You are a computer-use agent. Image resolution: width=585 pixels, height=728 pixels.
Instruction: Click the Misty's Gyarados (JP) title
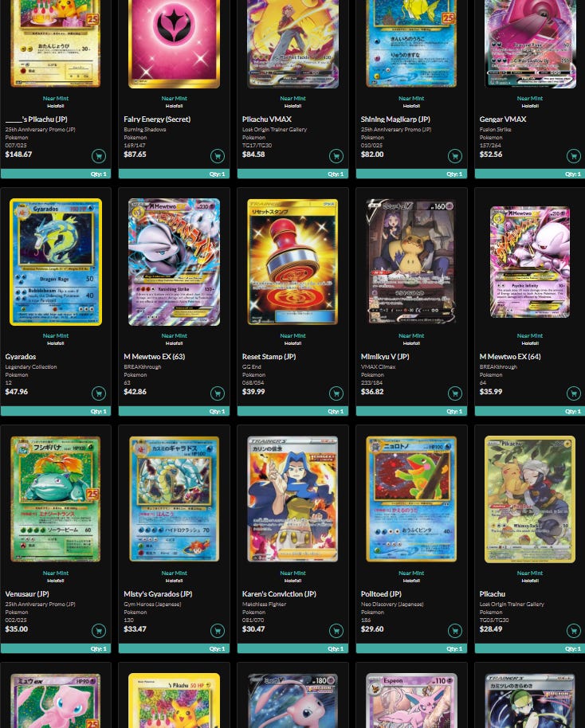pos(158,594)
